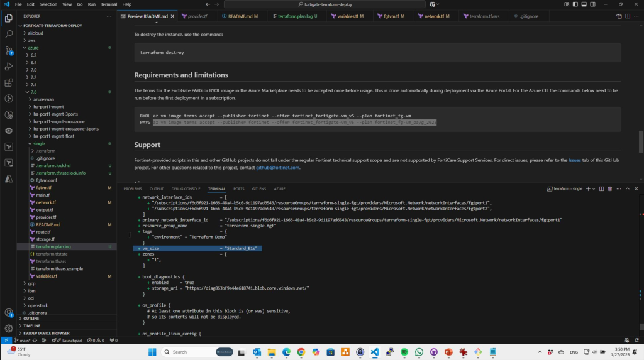Open the Terminal menu
Image resolution: width=644 pixels, height=360 pixels.
coord(109,4)
